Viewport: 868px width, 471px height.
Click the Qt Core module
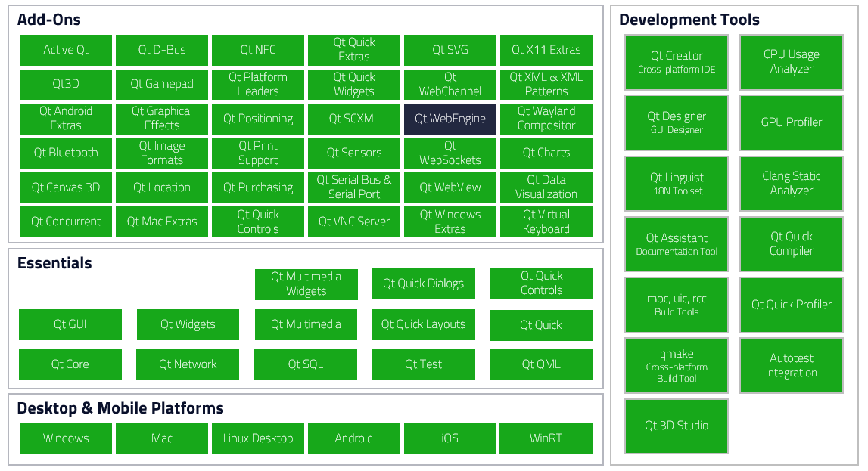coord(70,364)
